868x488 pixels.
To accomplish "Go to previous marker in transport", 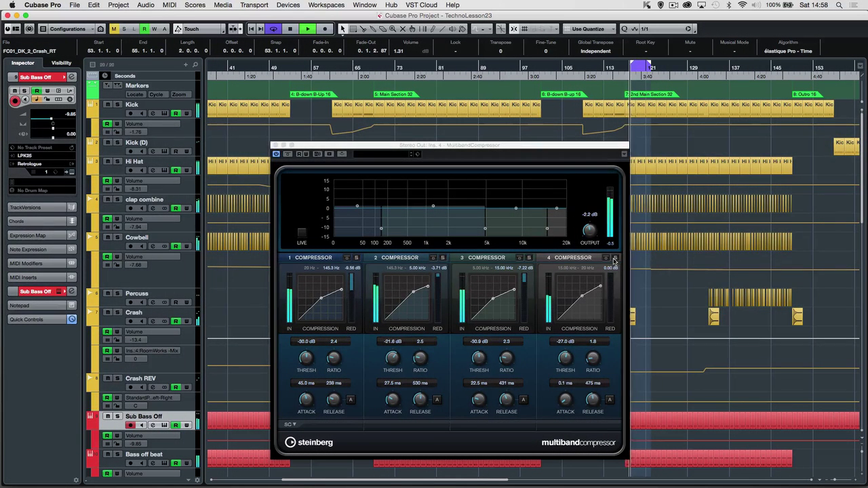I will 251,29.
